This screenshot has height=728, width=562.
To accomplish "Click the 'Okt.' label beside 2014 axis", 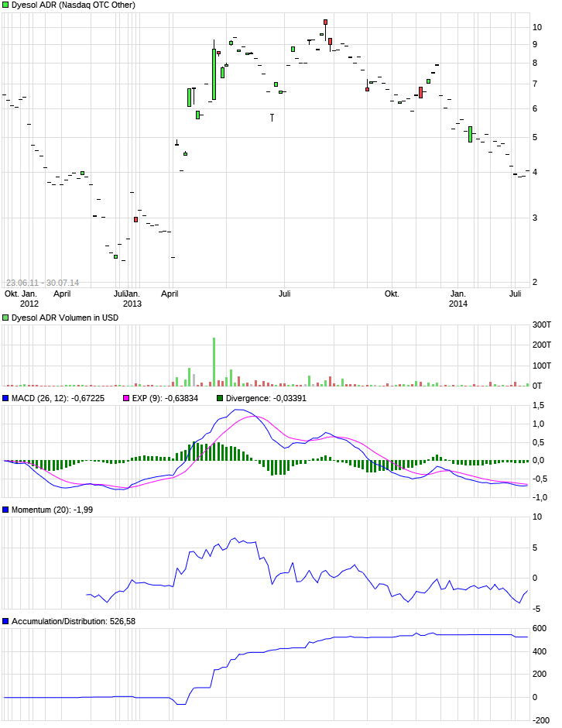I will click(x=392, y=294).
